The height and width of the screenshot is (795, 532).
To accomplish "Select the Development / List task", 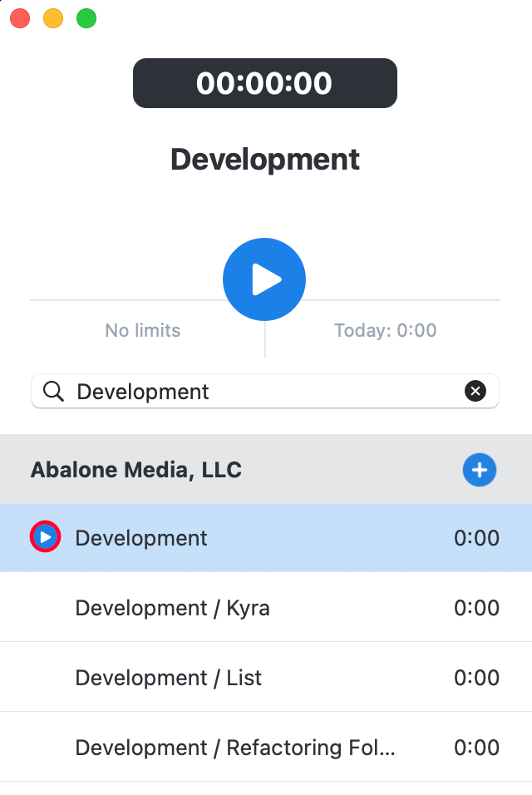I will [266, 678].
